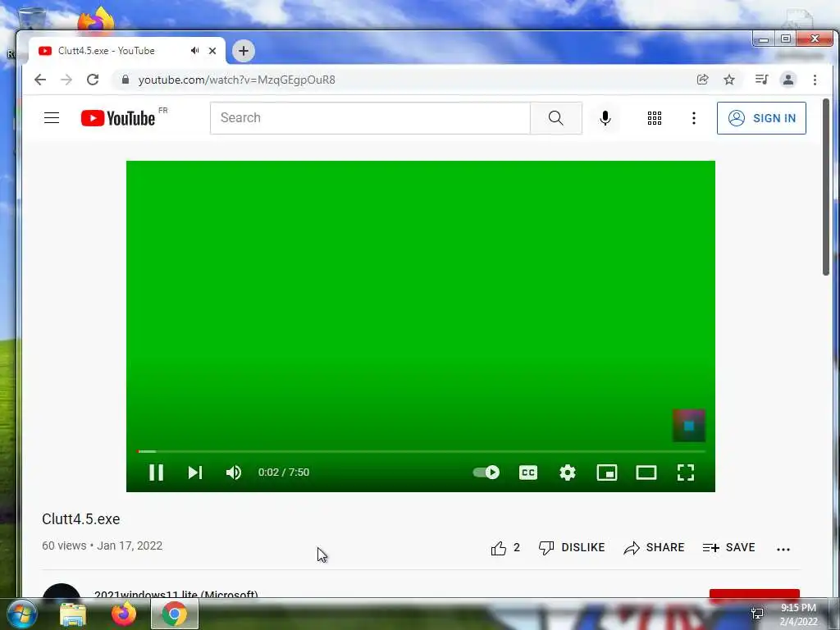Image resolution: width=840 pixels, height=630 pixels.
Task: Open more actions ellipsis below video
Action: pyautogui.click(x=783, y=549)
